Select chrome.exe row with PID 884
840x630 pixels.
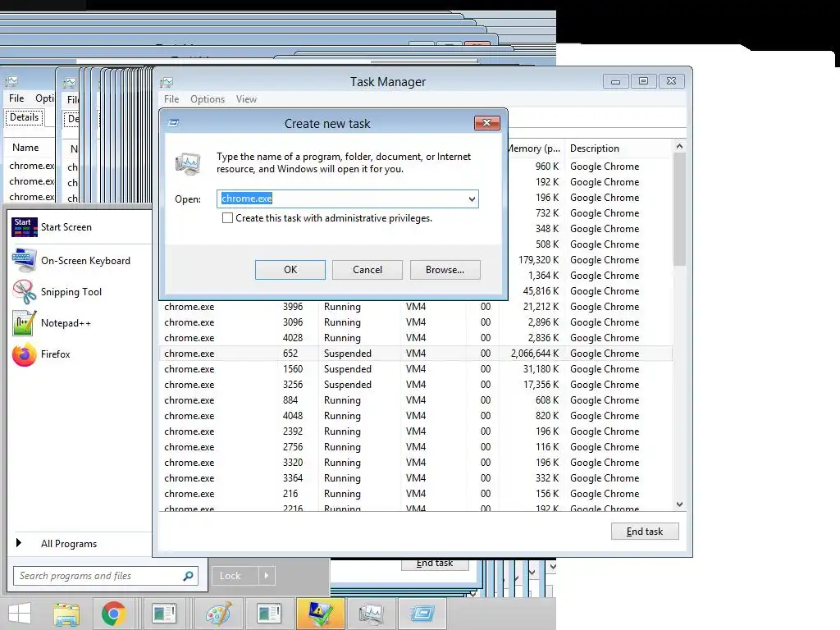[x=416, y=400]
